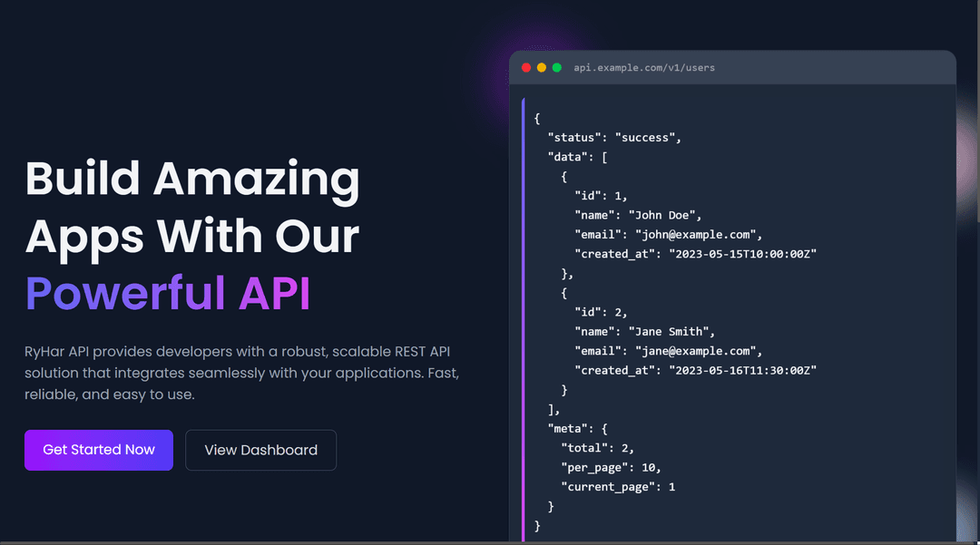
Task: Click the Powerful API gradient heading
Action: point(168,293)
